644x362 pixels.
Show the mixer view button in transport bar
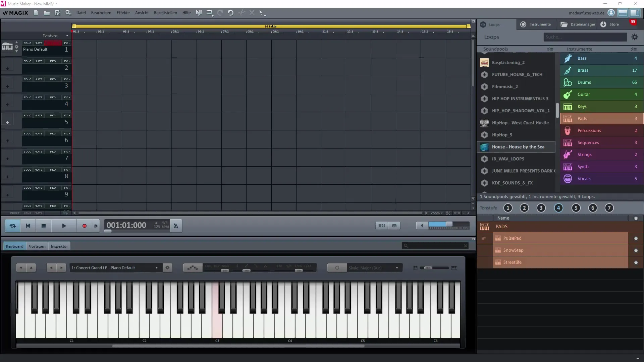pyautogui.click(x=382, y=226)
